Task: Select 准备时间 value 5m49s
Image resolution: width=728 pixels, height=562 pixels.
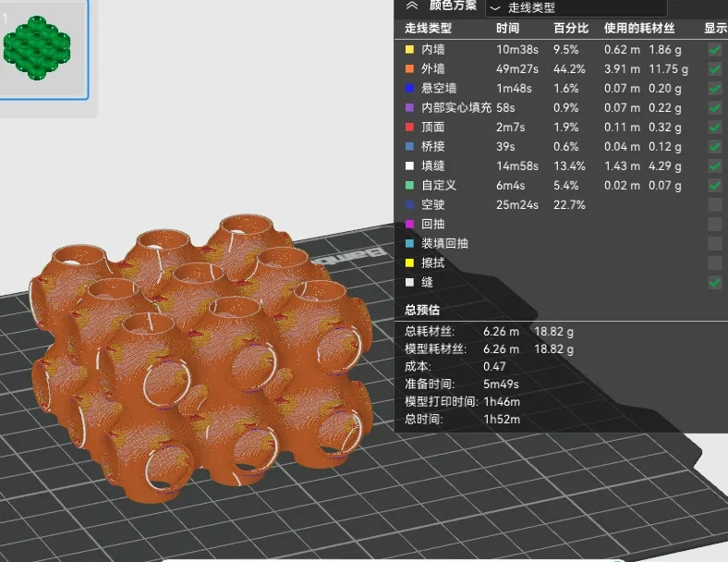Action: click(x=501, y=385)
